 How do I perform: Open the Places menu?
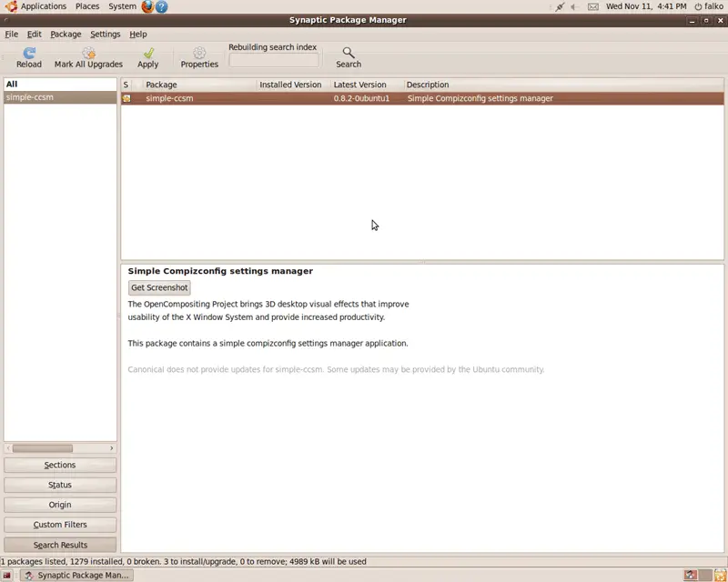tap(87, 6)
